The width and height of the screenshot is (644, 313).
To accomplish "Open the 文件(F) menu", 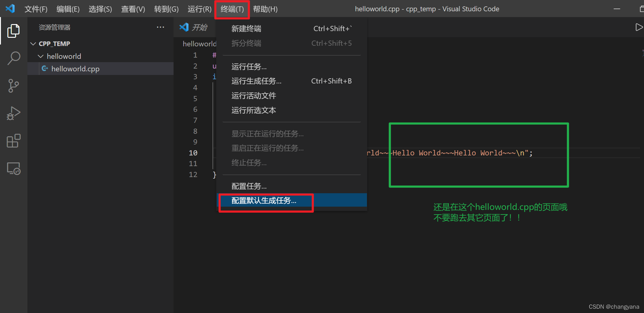I will tap(36, 9).
